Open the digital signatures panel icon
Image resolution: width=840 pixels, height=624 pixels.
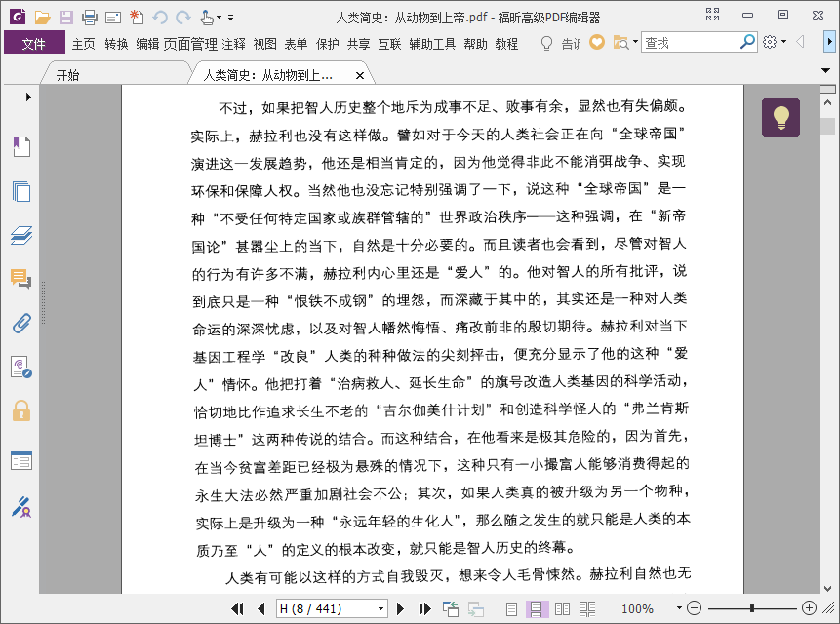click(x=21, y=368)
